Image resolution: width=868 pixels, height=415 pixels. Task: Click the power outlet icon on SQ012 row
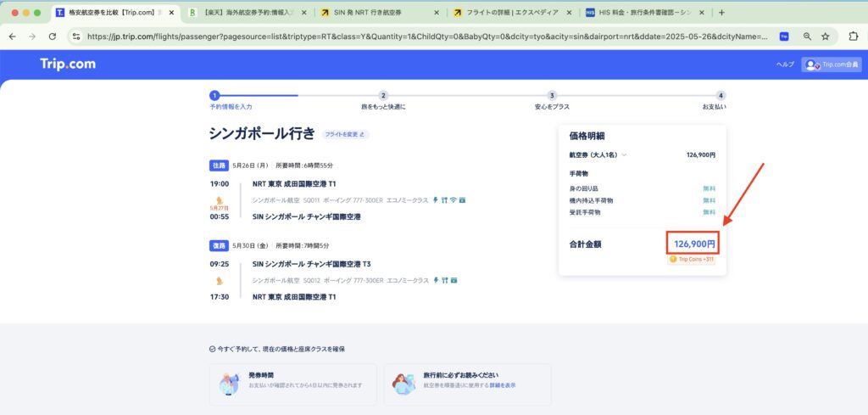click(436, 280)
